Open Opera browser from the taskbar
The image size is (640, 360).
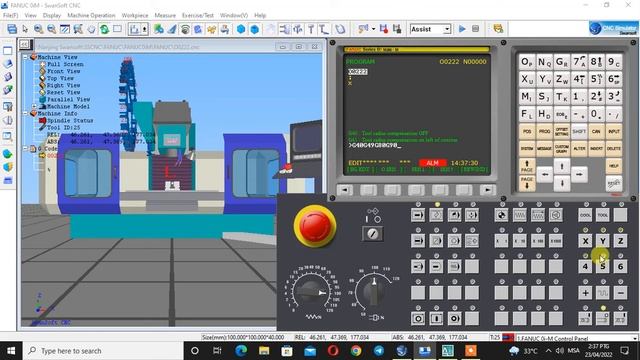333,351
